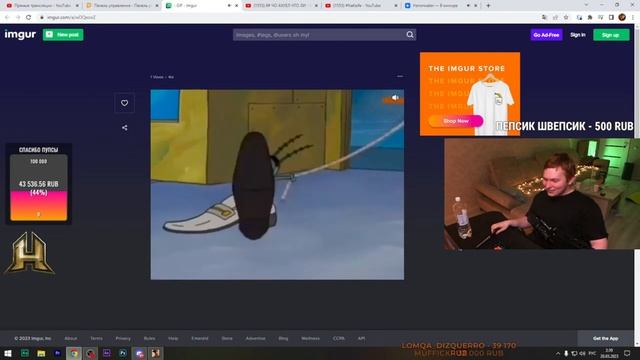Switch to the first YouTube tab
Viewport: 640px width, 360px height.
41,6
